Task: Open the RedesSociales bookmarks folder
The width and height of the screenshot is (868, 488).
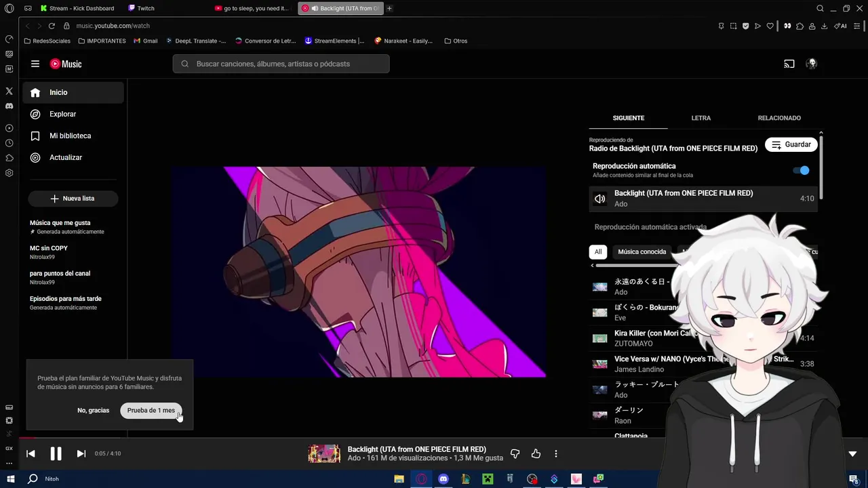Action: click(x=47, y=41)
